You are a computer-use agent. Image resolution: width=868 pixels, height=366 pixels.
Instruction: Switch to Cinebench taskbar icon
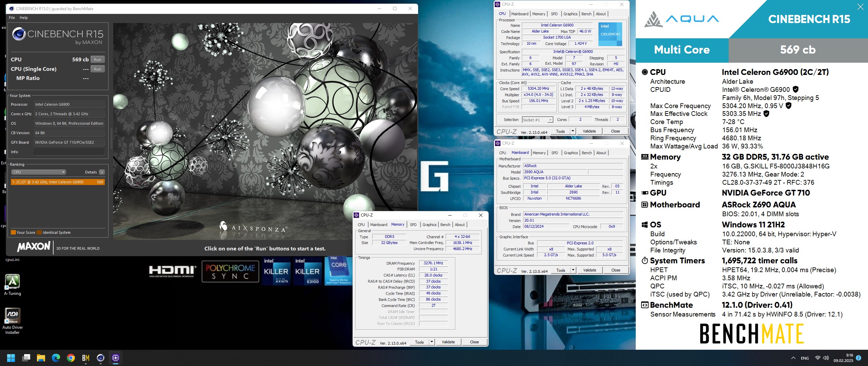click(x=100, y=358)
